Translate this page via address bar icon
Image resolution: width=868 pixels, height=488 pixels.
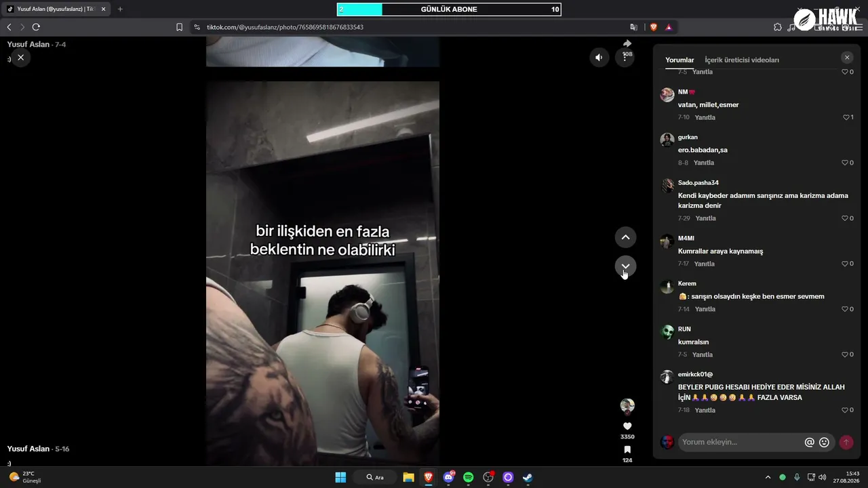pyautogui.click(x=633, y=27)
